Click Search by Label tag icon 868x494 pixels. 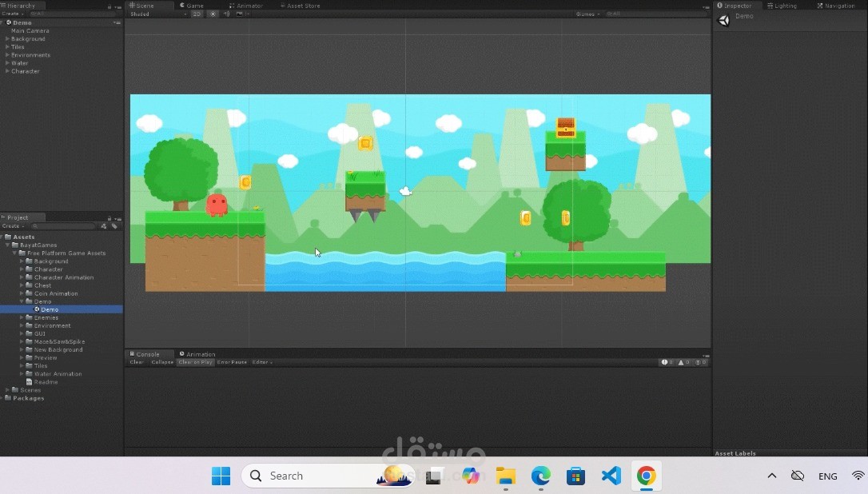click(x=114, y=226)
